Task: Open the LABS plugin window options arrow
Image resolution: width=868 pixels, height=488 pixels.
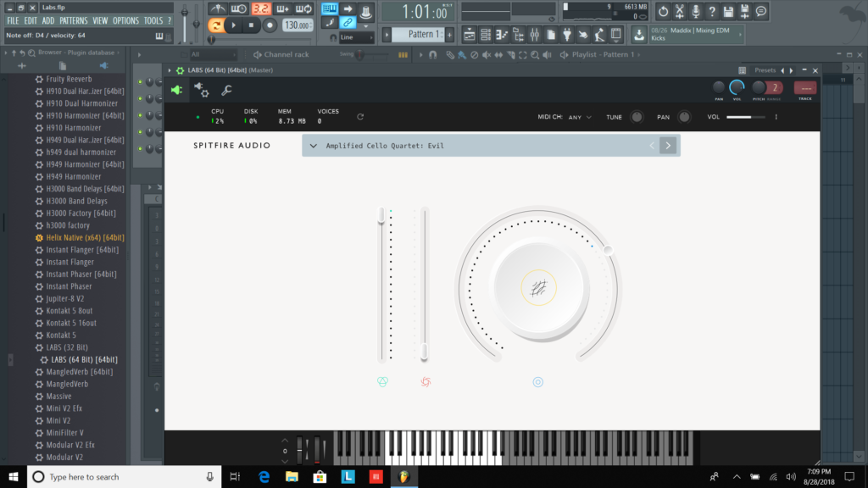Action: tap(170, 70)
